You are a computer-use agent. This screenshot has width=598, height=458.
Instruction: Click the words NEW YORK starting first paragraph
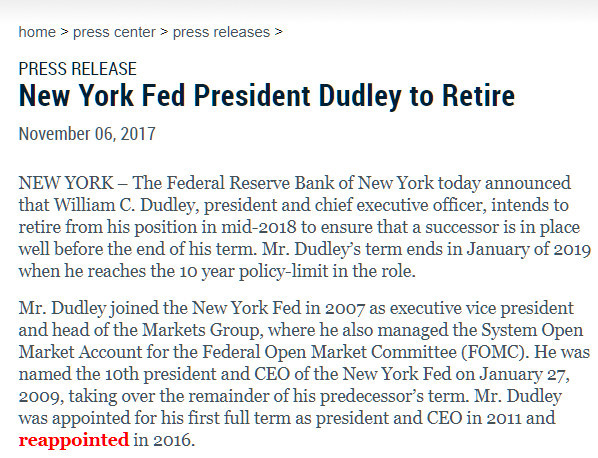pos(66,183)
